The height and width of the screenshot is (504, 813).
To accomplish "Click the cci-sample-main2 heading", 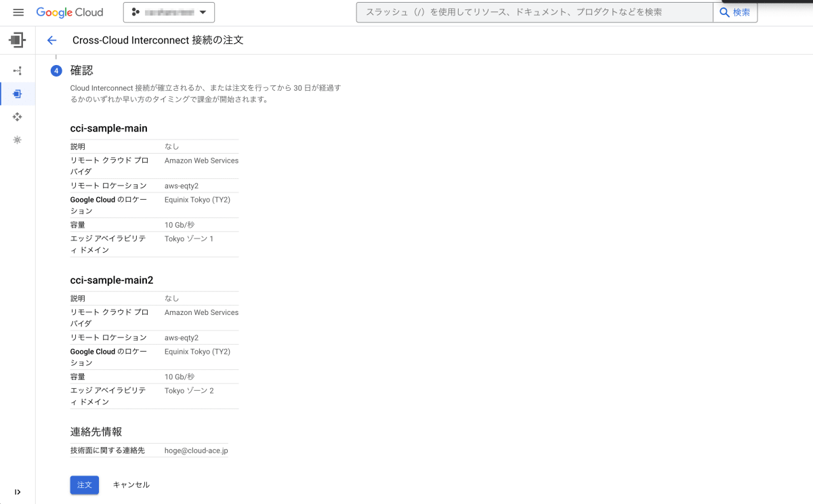I will point(112,280).
